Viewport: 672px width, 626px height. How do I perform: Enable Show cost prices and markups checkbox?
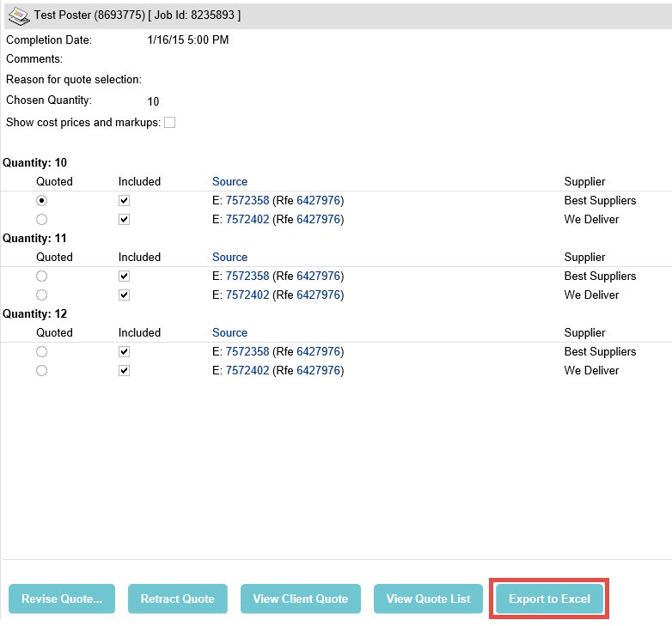(169, 123)
